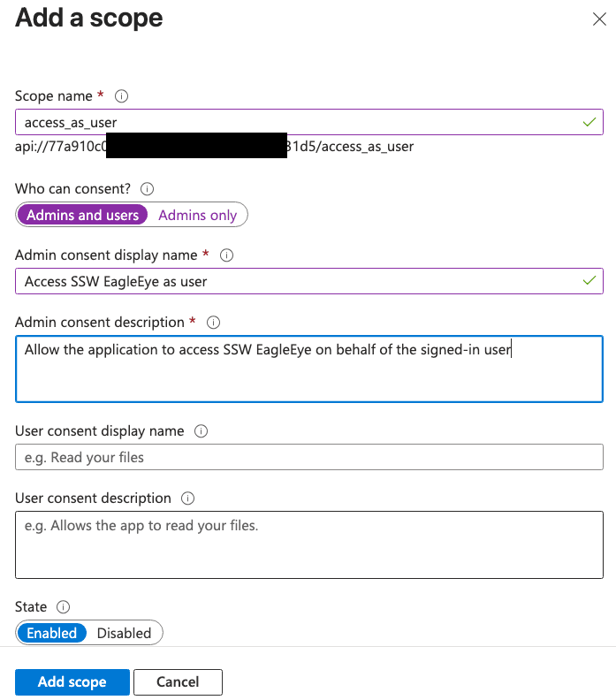
Task: Select Admins and users consent option
Action: pyautogui.click(x=82, y=215)
